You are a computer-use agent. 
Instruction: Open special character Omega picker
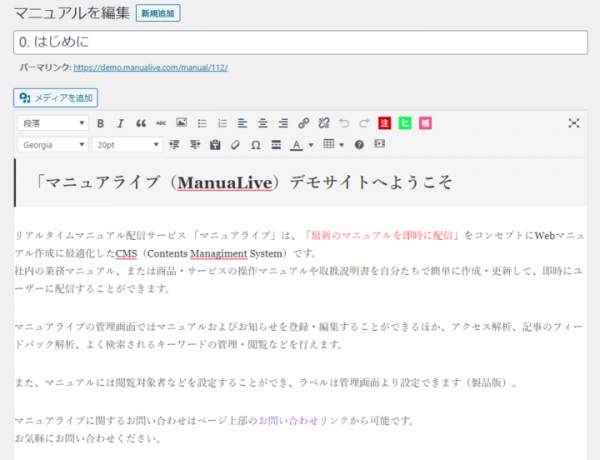256,145
